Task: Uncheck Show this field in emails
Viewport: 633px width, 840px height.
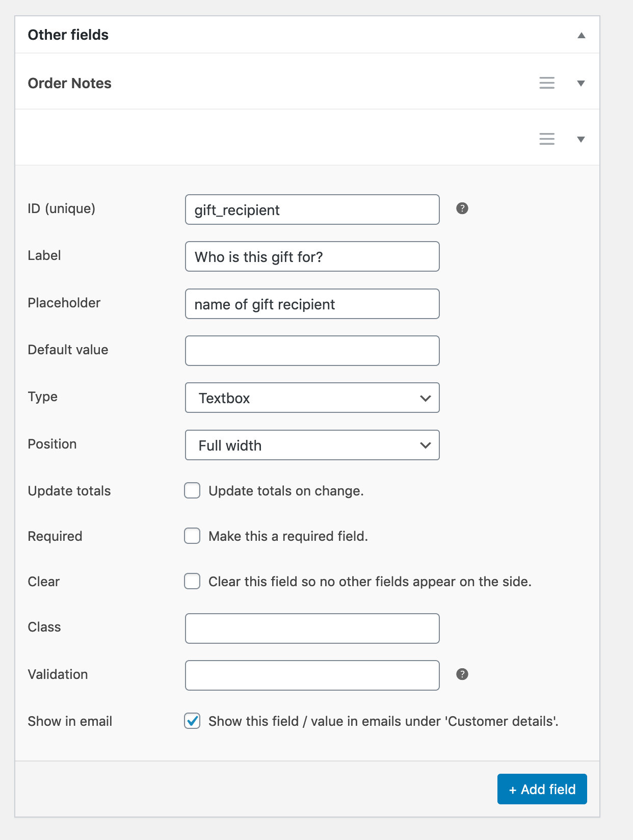Action: coord(192,721)
